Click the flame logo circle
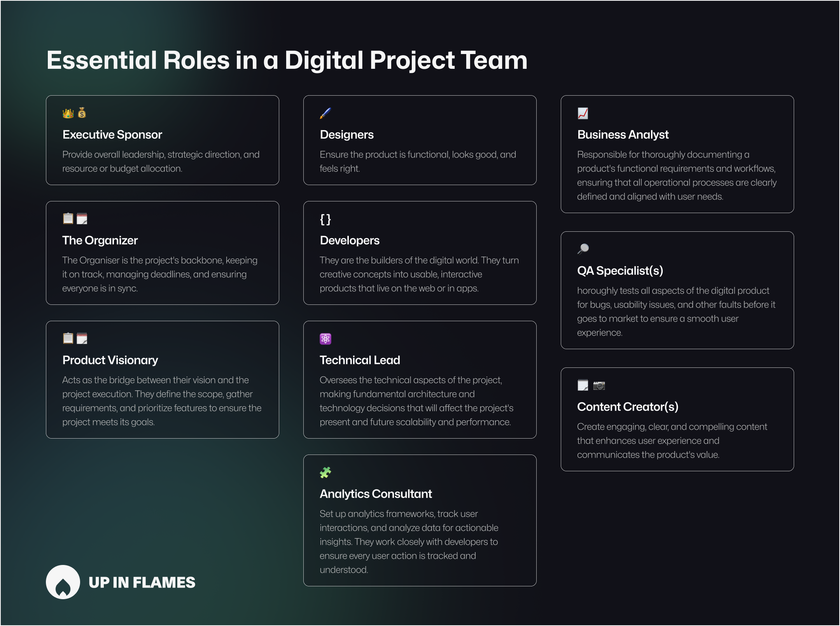 (x=63, y=582)
